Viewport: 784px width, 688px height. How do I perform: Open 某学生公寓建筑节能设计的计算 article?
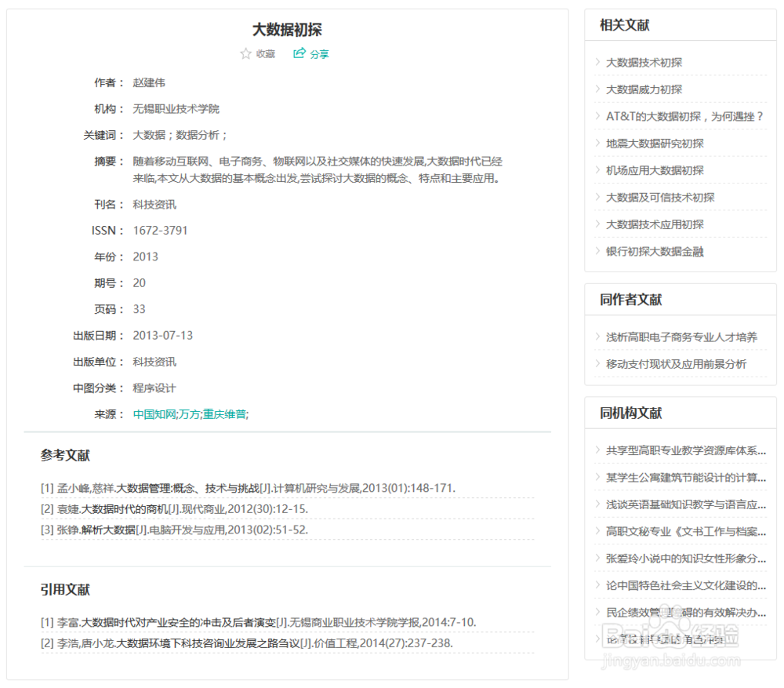686,478
